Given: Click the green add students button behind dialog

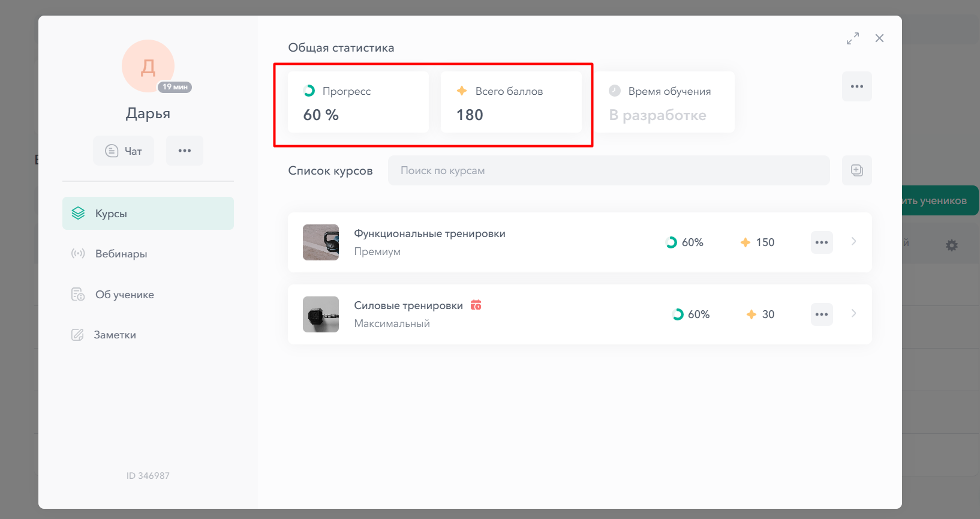Looking at the screenshot, I should click(x=940, y=200).
